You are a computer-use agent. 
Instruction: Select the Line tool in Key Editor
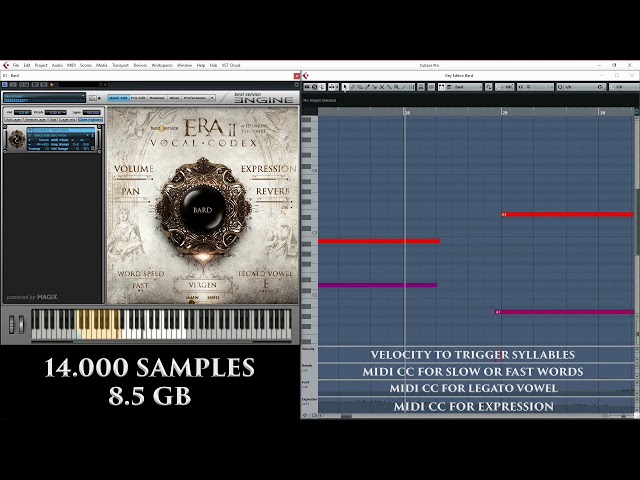pos(404,87)
